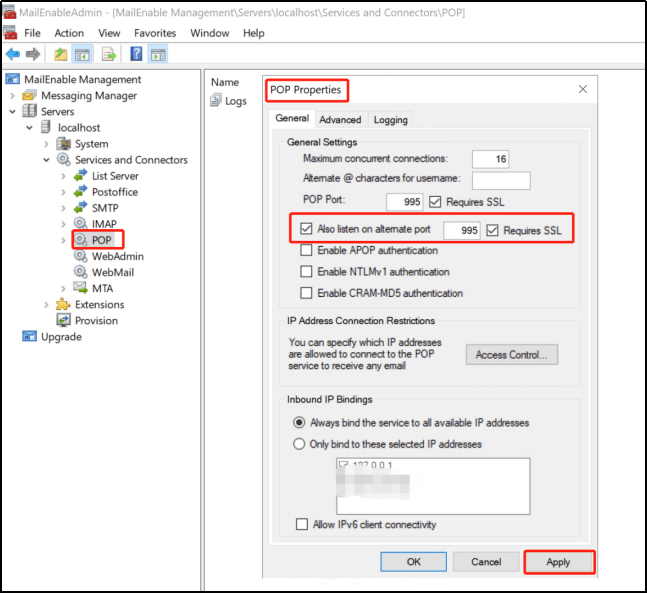Click the Maximum concurrent connections field
The height and width of the screenshot is (593, 647).
pyautogui.click(x=490, y=159)
